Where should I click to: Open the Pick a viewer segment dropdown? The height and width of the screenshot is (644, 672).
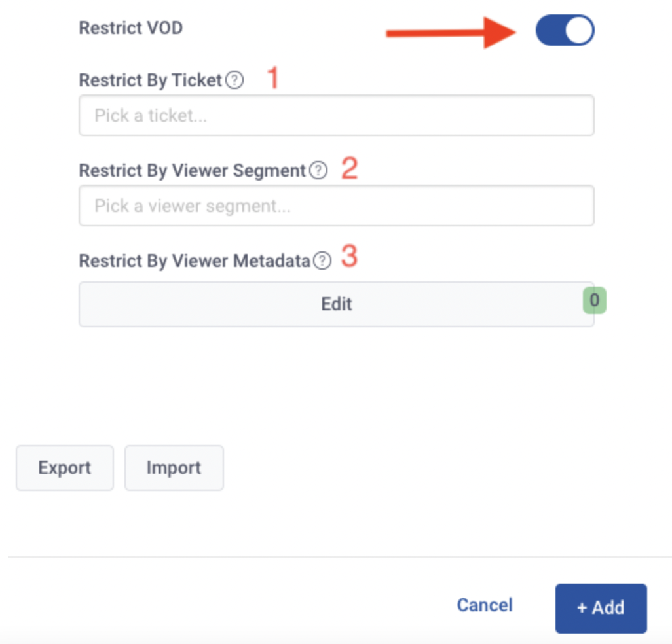click(337, 206)
